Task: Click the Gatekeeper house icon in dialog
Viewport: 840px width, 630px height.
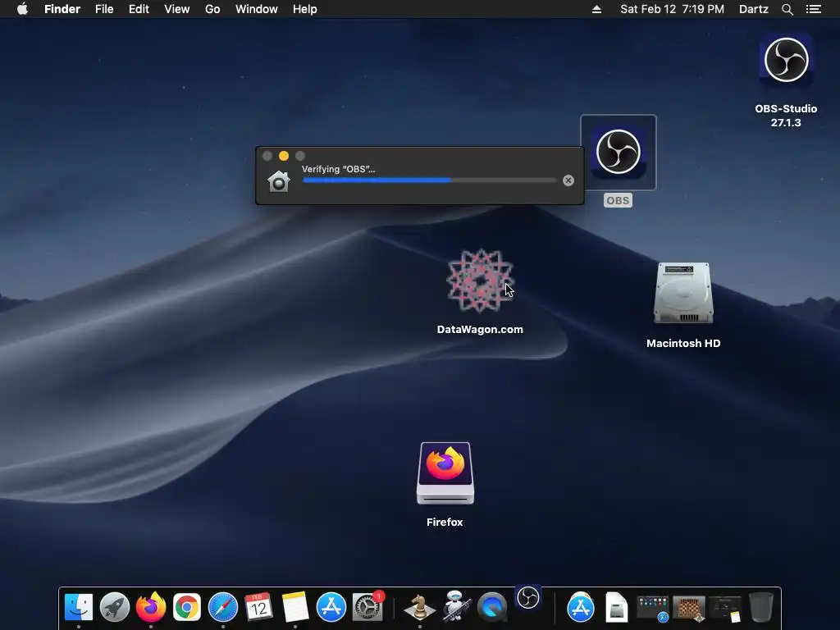Action: [279, 181]
